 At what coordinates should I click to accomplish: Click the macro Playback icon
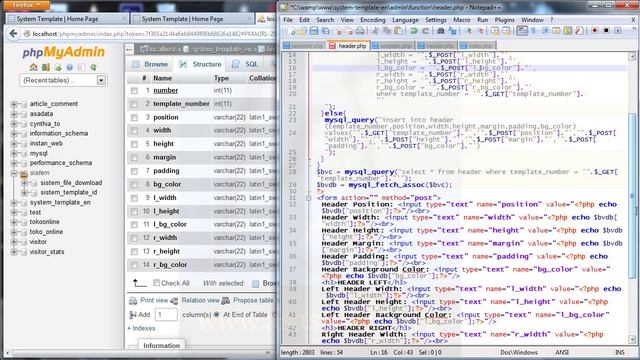tap(618, 31)
